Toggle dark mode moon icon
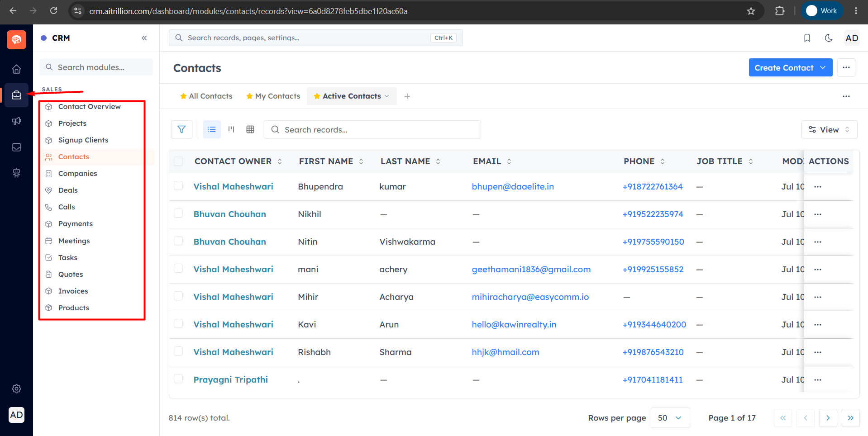 point(829,38)
